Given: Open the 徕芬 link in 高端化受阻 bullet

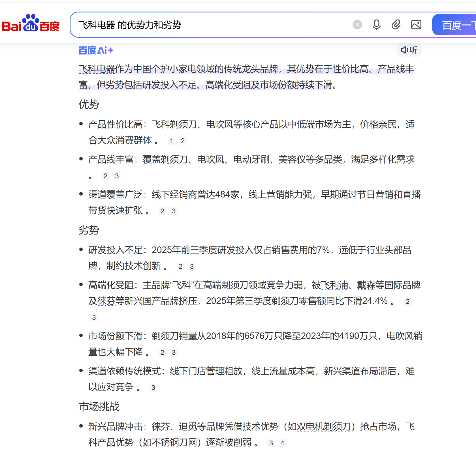Looking at the screenshot, I should (x=106, y=301).
